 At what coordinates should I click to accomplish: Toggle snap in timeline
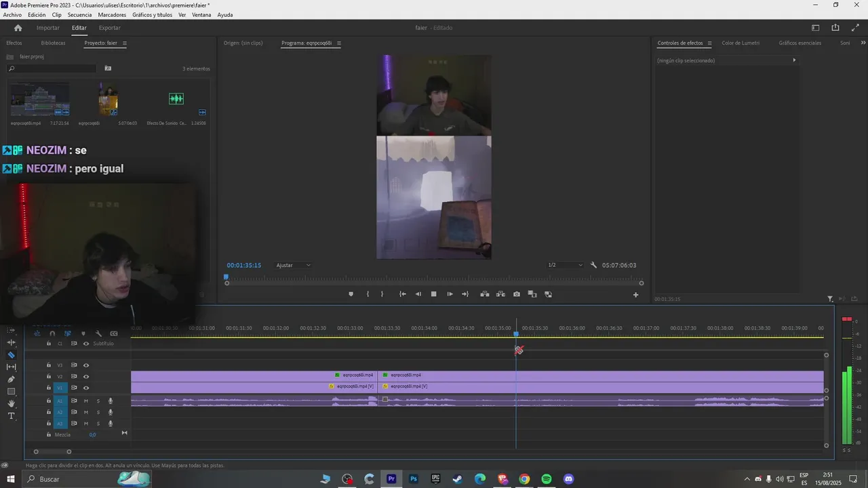52,333
